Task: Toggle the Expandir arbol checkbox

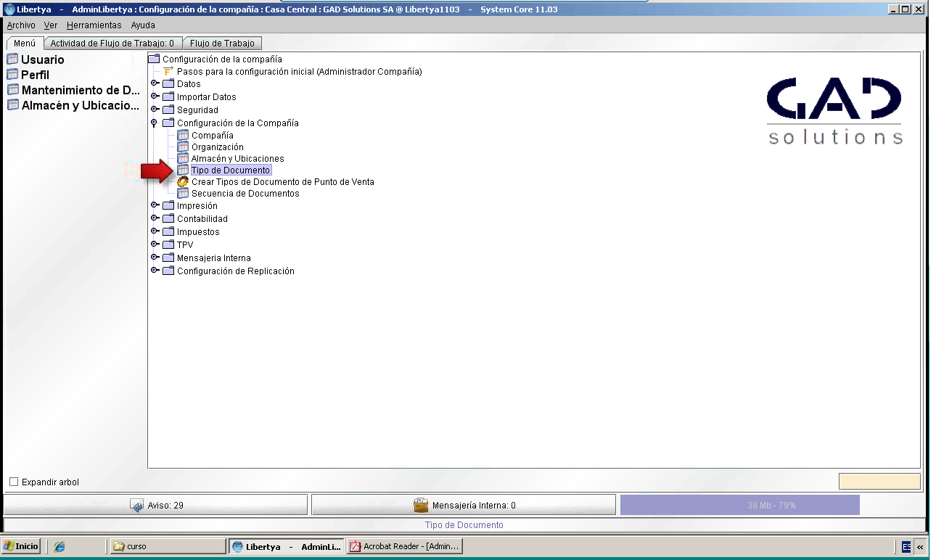Action: point(14,482)
